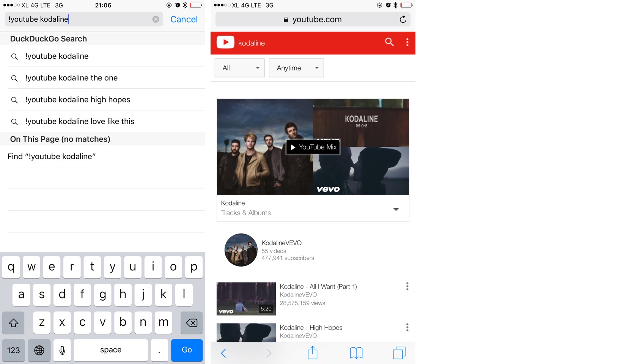Open KodalineVEVO channel avatar
Viewport: 626px width, 364px height.
[241, 250]
